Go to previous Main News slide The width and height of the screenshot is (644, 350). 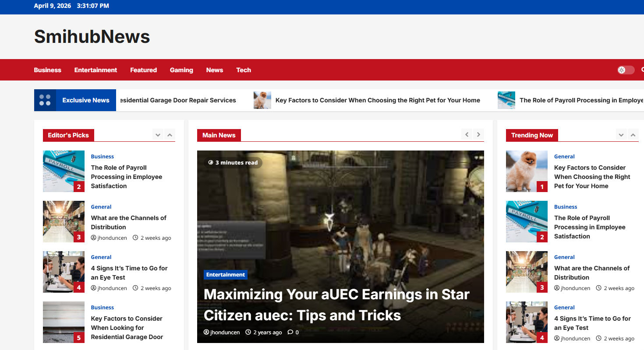pyautogui.click(x=467, y=135)
